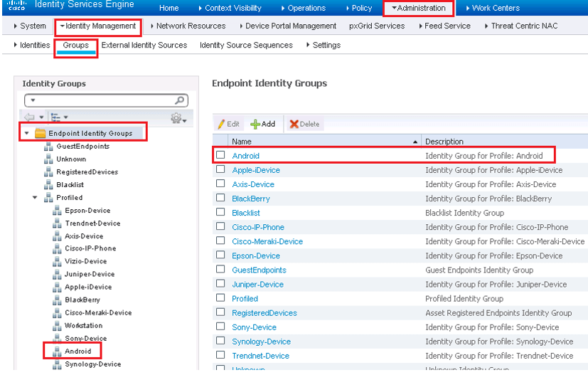Click the GuestEndpoints group icon in tree

click(48, 147)
